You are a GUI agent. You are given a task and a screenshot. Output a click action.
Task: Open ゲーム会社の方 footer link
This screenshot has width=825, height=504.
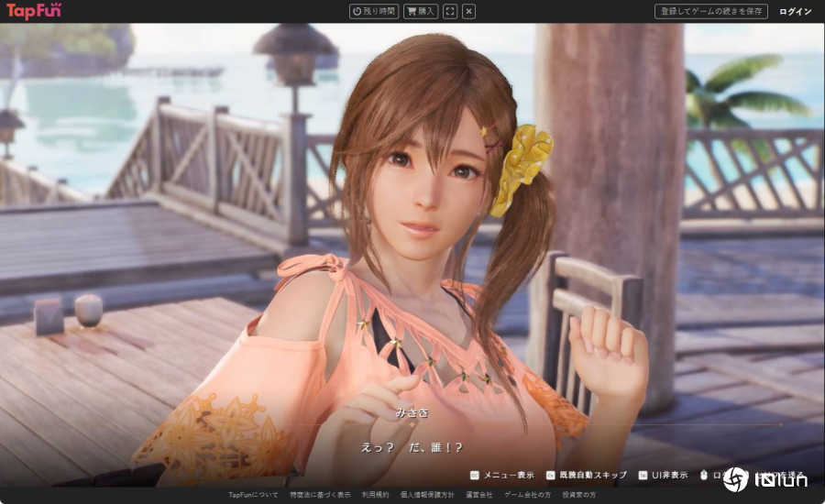(x=527, y=495)
